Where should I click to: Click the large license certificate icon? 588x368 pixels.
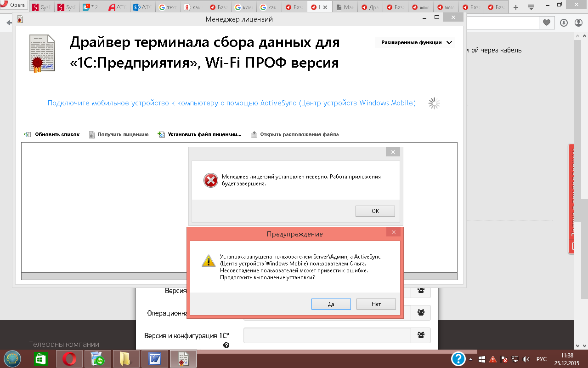42,54
